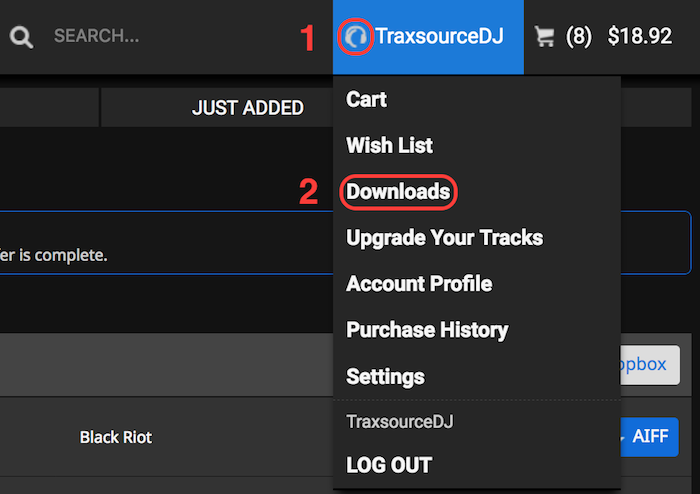
Task: Select Cart from the account menu
Action: (x=366, y=99)
